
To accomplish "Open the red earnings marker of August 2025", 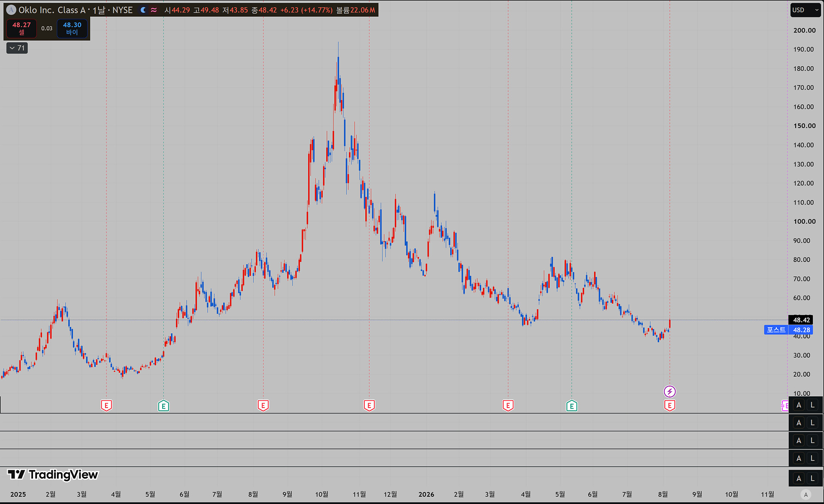I will 263,405.
